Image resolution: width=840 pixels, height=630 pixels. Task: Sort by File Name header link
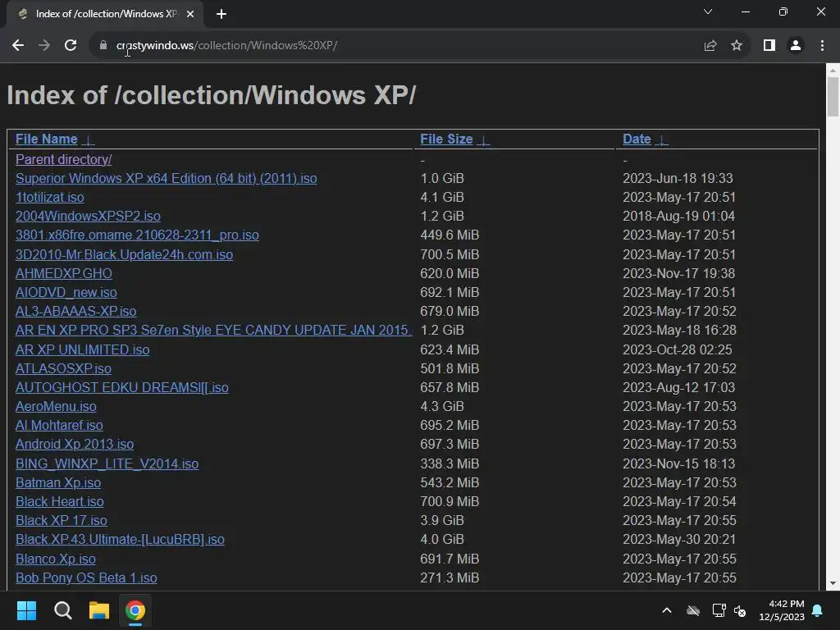pyautogui.click(x=47, y=139)
